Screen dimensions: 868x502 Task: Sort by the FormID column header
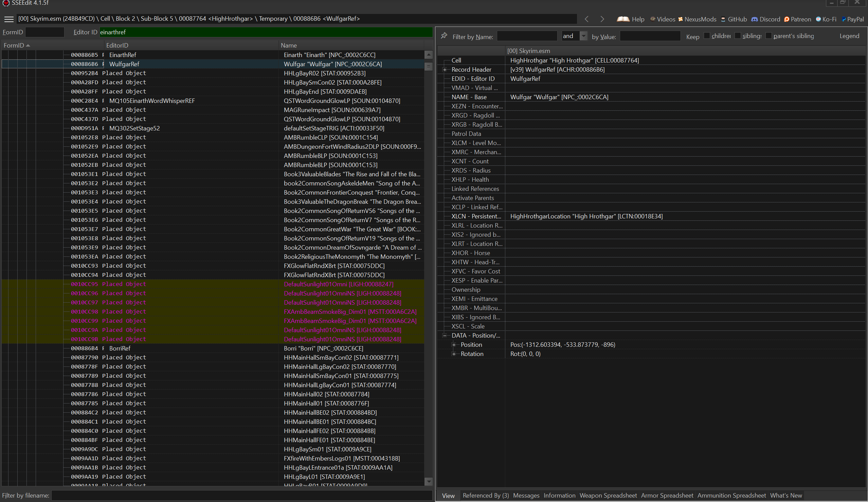click(x=53, y=45)
